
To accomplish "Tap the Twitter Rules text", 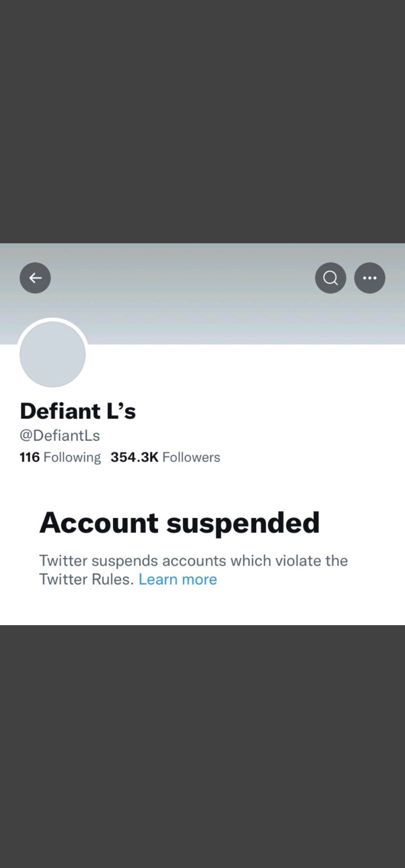I will 87,579.
